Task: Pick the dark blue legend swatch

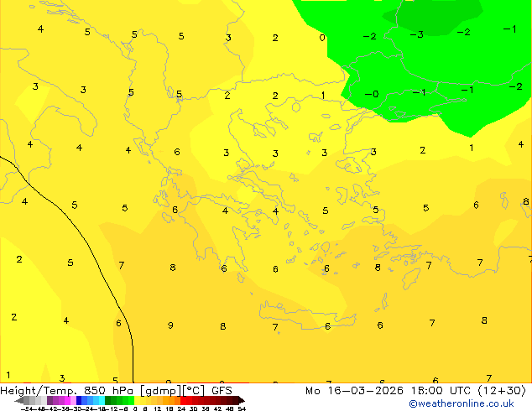Action: point(79,400)
